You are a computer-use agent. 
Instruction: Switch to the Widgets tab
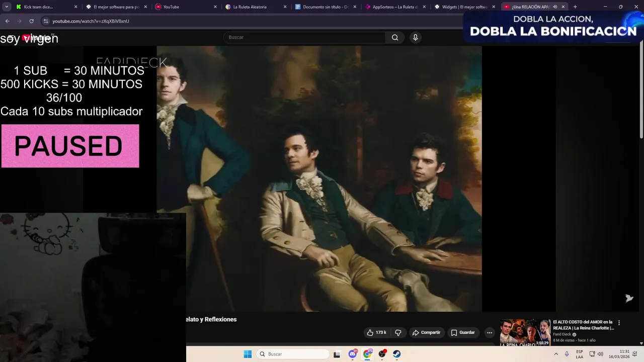click(464, 7)
